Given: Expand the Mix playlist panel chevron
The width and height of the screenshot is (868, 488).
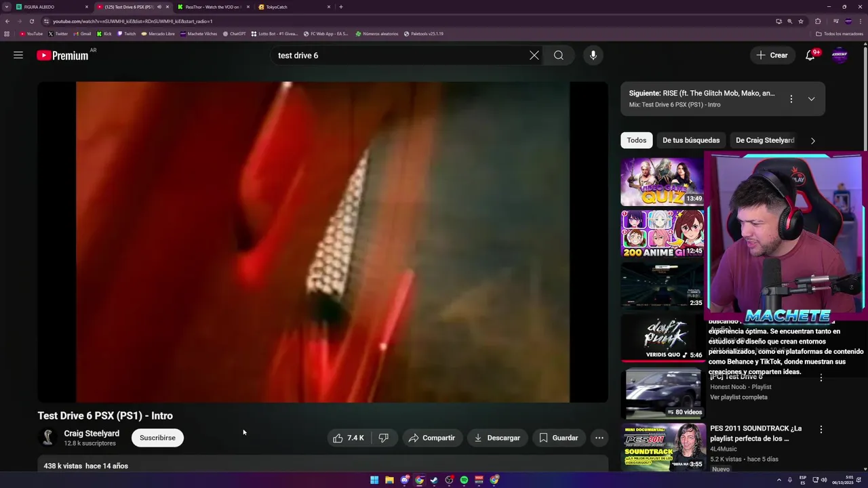Looking at the screenshot, I should tap(811, 99).
